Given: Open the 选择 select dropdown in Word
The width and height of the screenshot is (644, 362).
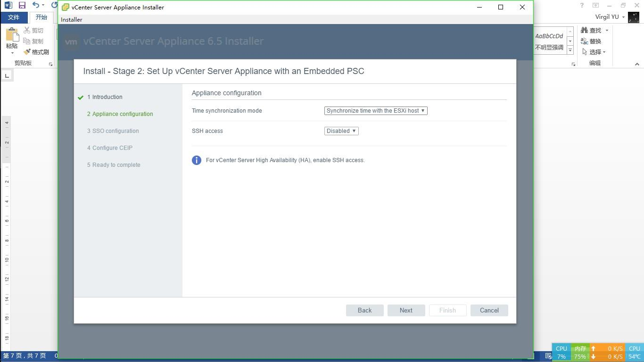Looking at the screenshot, I should [x=594, y=52].
